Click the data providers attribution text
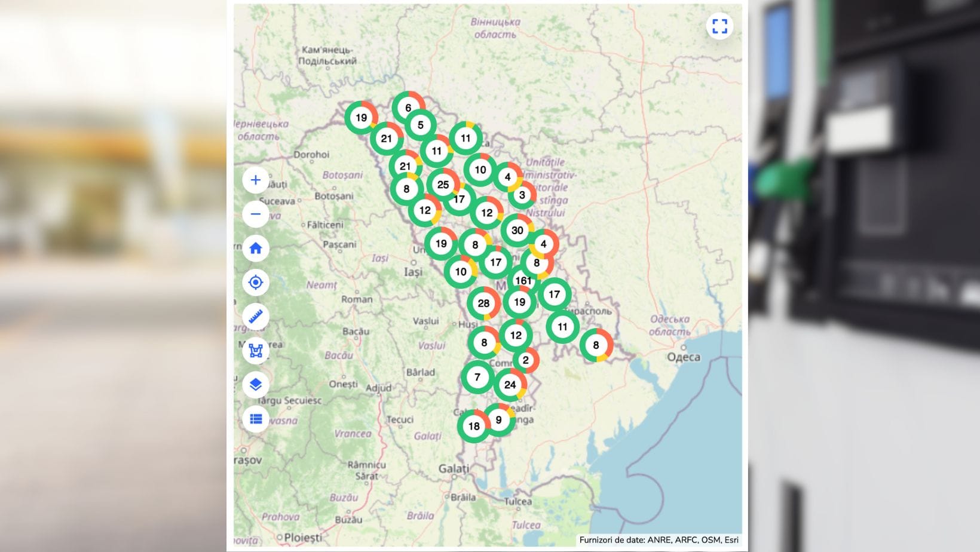980x552 pixels. click(x=659, y=540)
